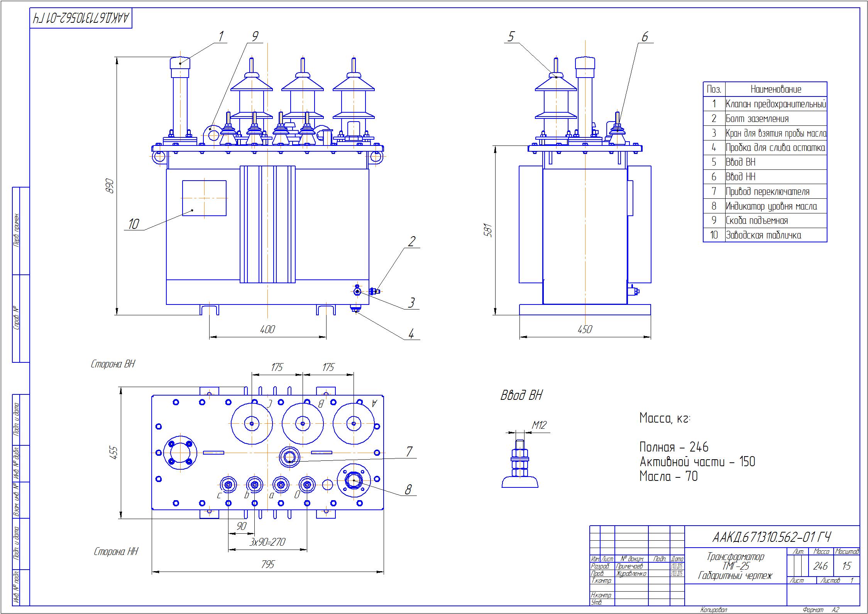Click the "Полная – 246" mass line

[x=674, y=447]
